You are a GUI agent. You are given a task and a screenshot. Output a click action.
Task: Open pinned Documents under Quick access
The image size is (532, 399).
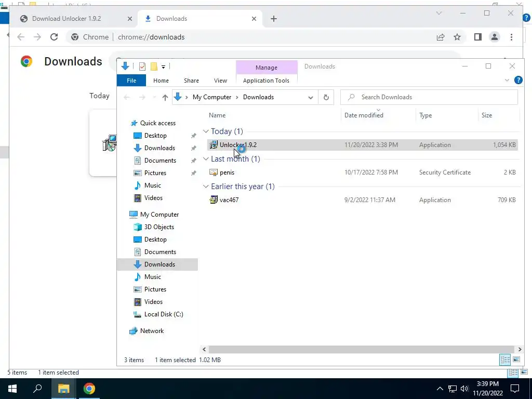(x=160, y=161)
